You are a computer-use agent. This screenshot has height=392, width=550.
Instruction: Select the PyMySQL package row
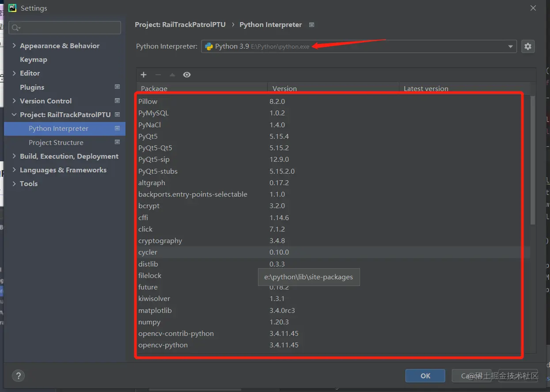pyautogui.click(x=333, y=113)
